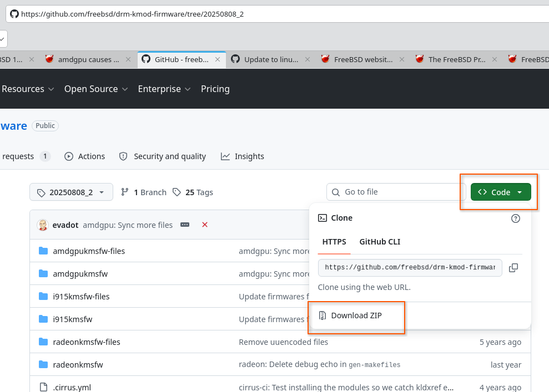Click the amdgpukmsfw-files folder icon
549x392 pixels.
coord(43,251)
